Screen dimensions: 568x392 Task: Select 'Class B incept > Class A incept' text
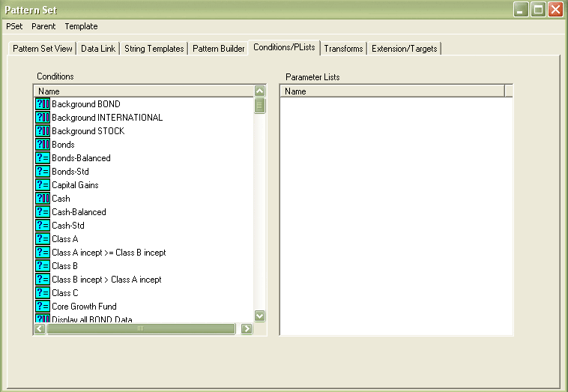(107, 280)
